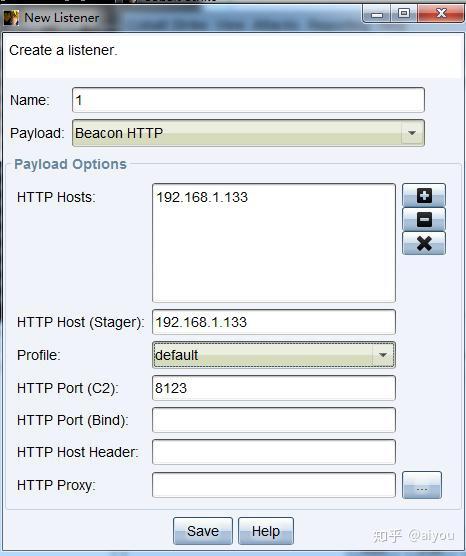Remove selected host with minus icon
466x556 pixels.
424,219
